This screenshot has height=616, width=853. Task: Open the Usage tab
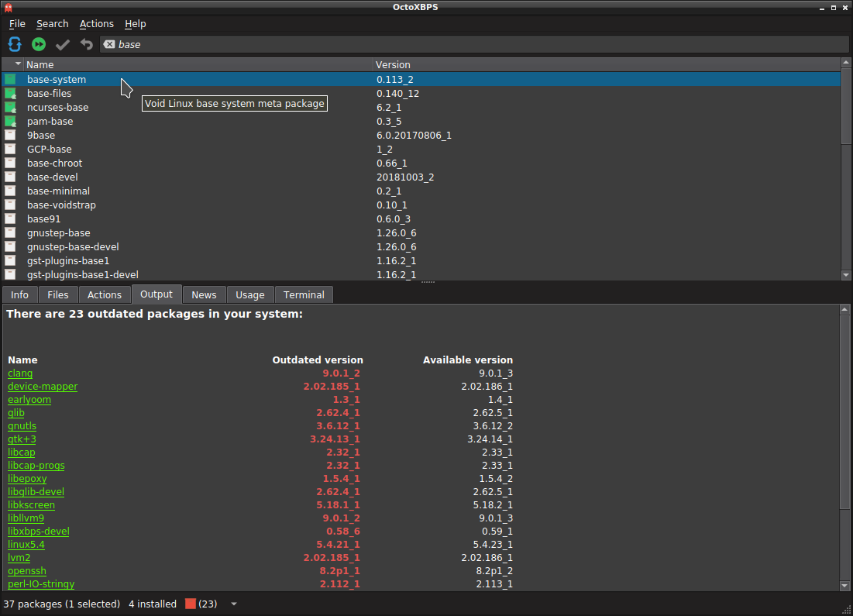249,294
